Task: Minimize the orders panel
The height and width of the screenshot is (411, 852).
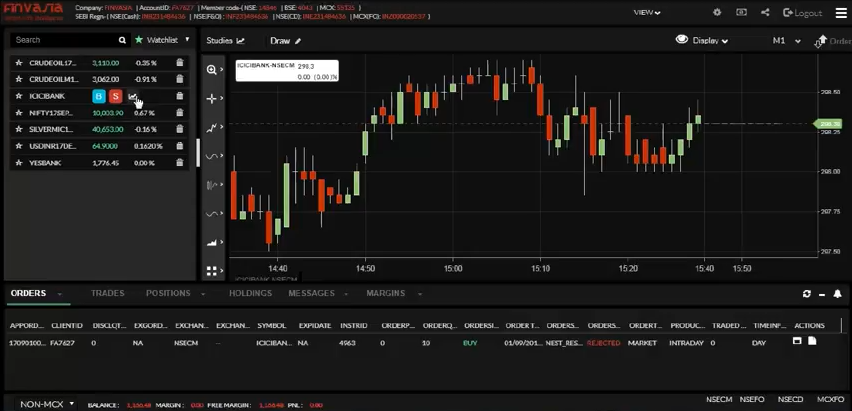Action: click(822, 295)
